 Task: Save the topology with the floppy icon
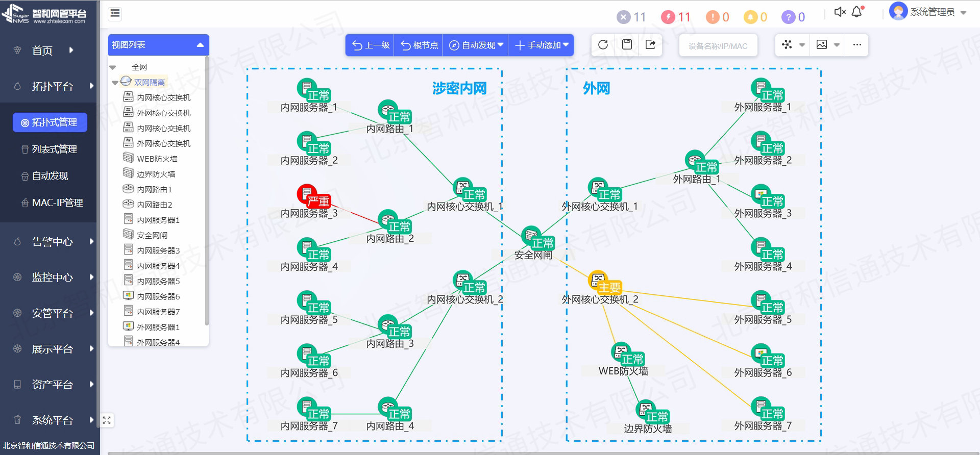pos(627,45)
